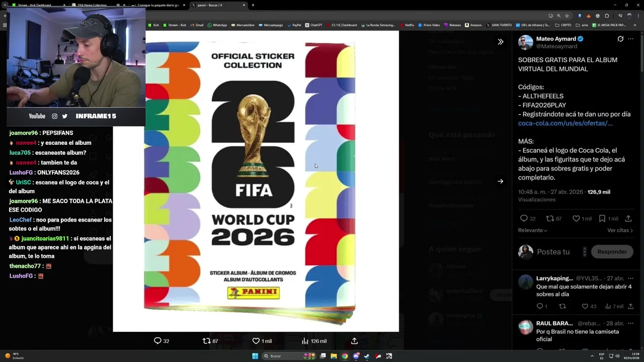Open the Chrome extensions puzzle icon

pos(607,16)
